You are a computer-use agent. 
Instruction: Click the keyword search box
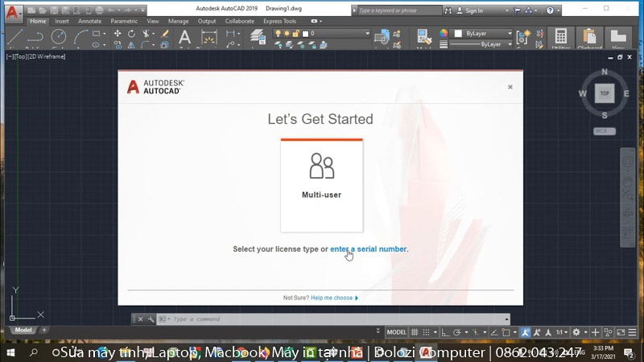[x=398, y=10]
